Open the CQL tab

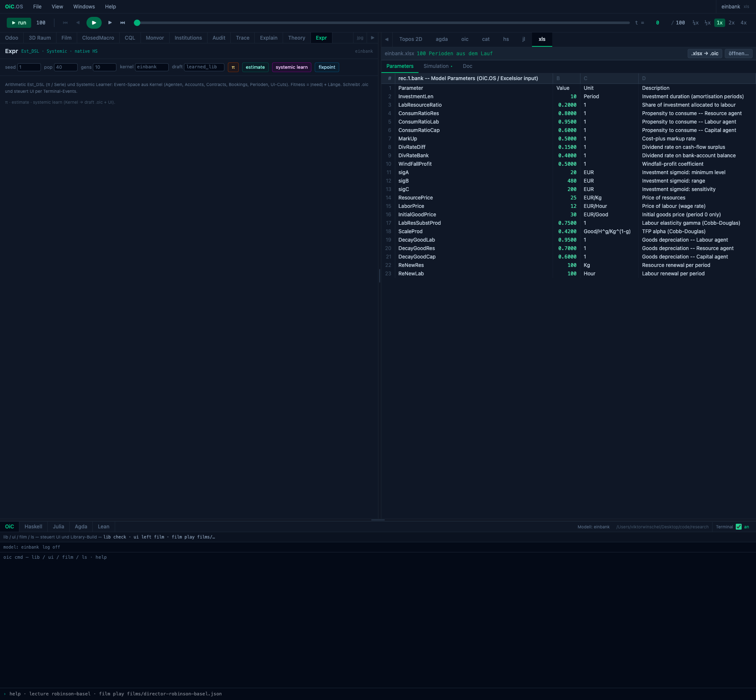click(130, 38)
